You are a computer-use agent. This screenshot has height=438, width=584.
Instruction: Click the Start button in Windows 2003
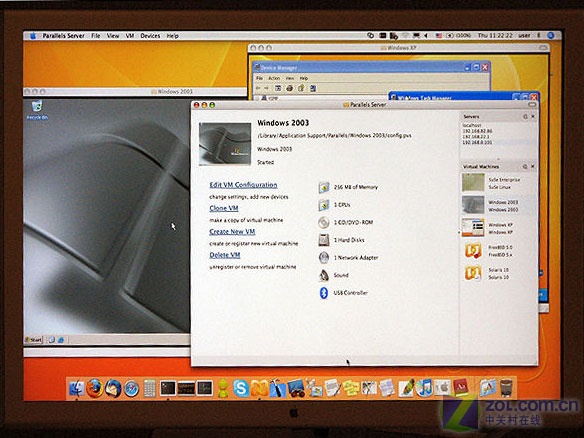pos(34,340)
